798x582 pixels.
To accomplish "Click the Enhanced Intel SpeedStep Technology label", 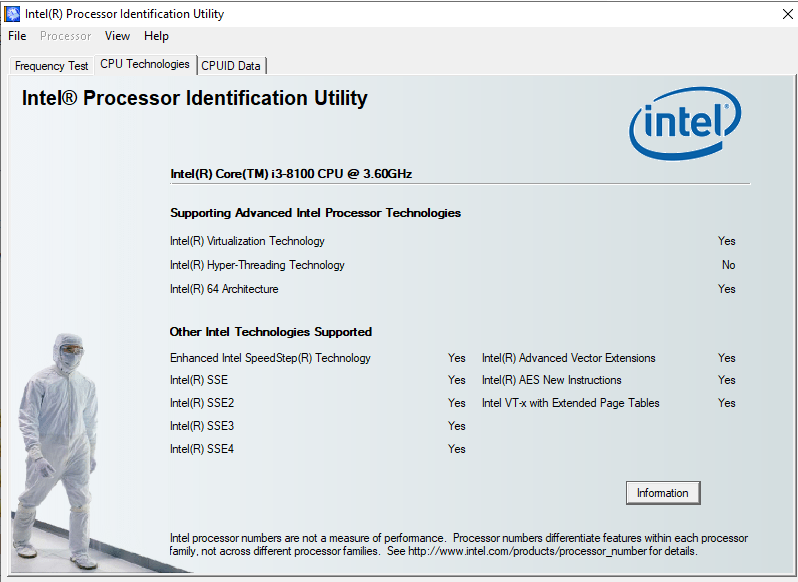I will [x=270, y=358].
